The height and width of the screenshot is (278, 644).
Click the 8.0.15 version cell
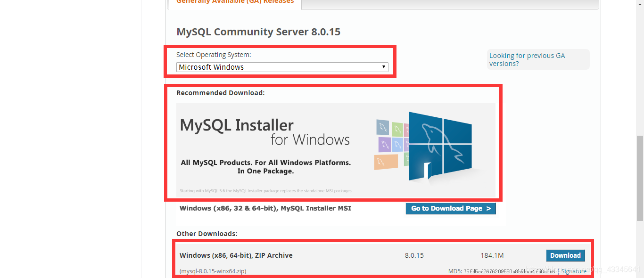[x=414, y=255]
